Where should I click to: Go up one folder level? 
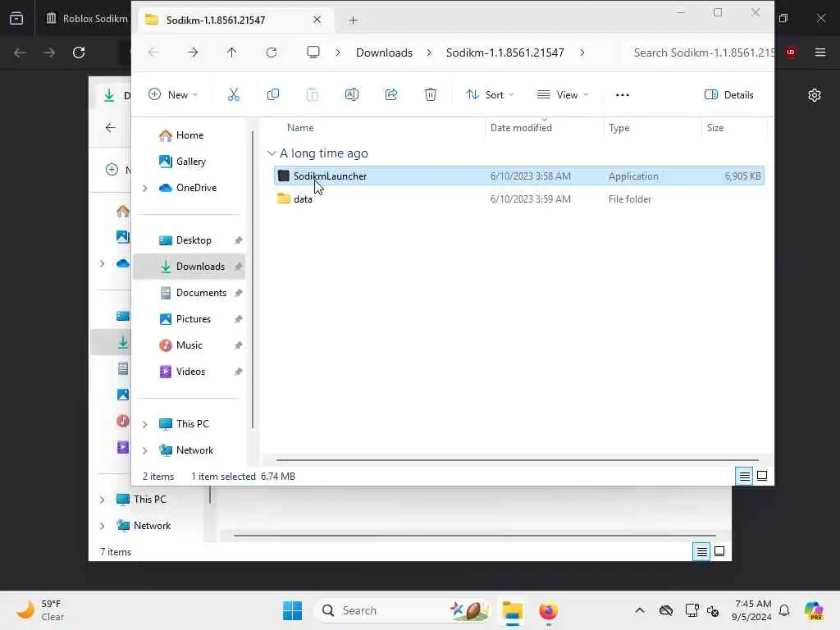pos(231,52)
